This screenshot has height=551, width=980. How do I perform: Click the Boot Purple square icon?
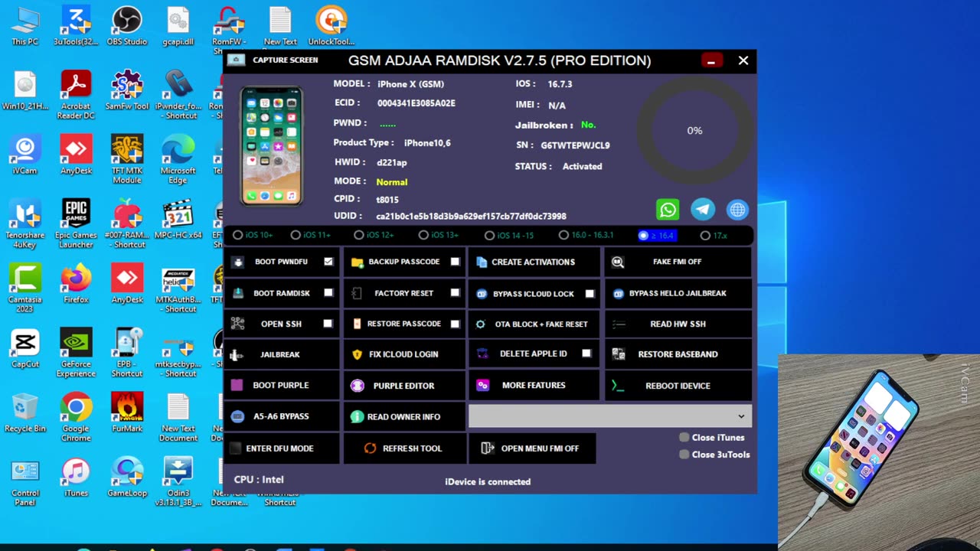237,385
